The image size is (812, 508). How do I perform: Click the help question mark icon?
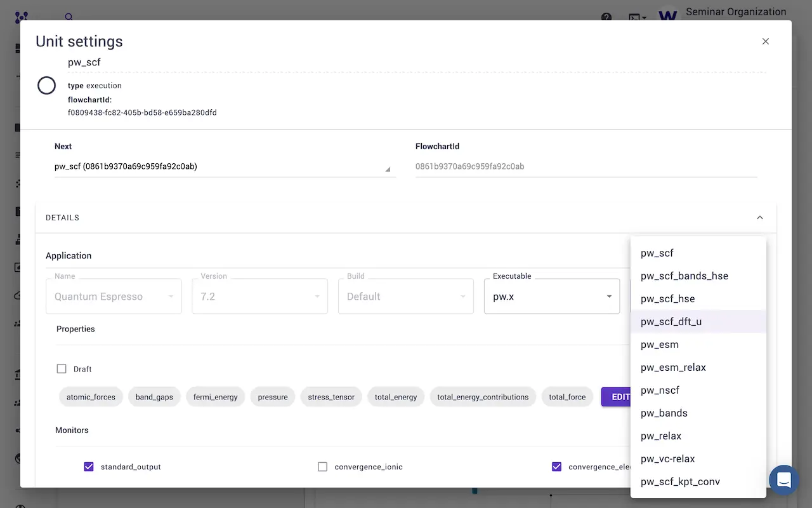point(606,17)
